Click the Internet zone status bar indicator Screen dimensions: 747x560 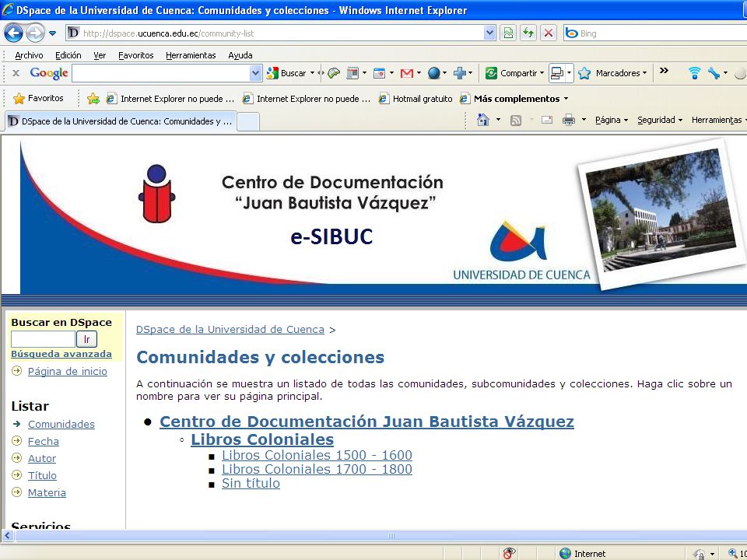tap(583, 553)
